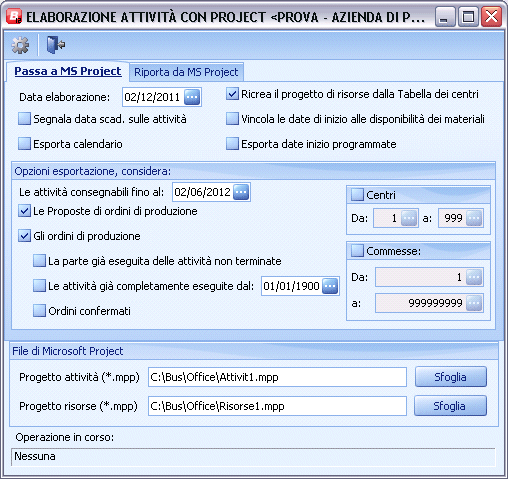Toggle the Centri filter checkbox
This screenshot has height=479, width=508.
pyautogui.click(x=357, y=195)
